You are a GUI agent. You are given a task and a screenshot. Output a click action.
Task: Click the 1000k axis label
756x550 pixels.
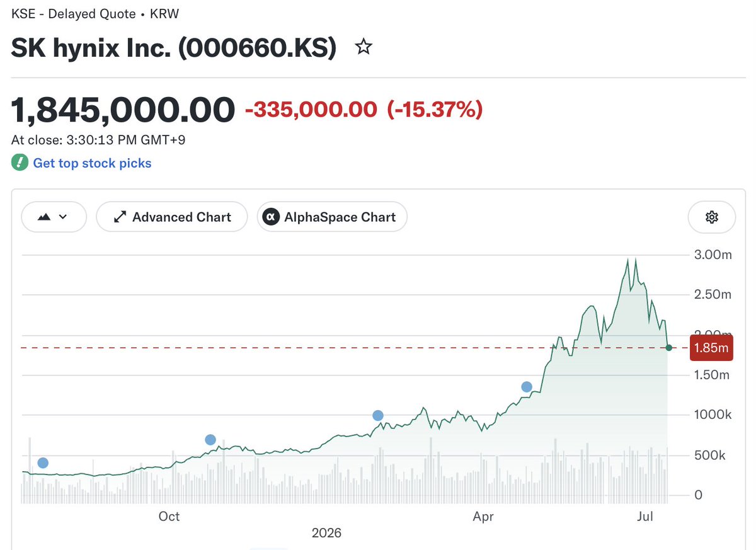point(713,415)
